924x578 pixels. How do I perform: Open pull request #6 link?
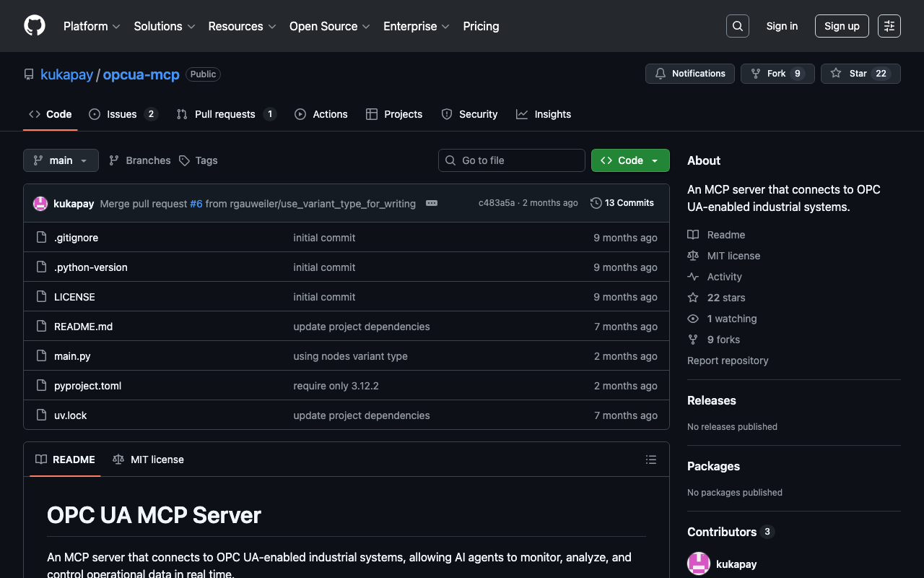pos(196,204)
